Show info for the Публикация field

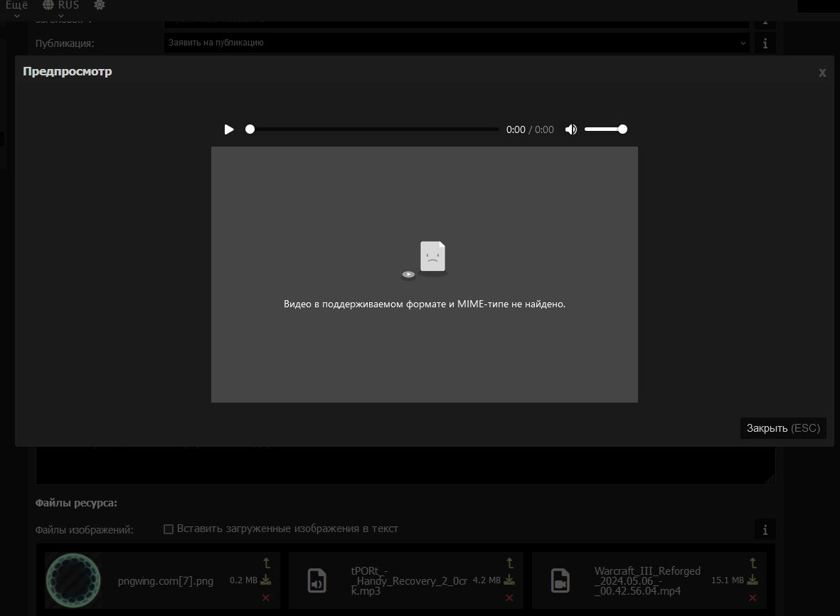tap(765, 43)
